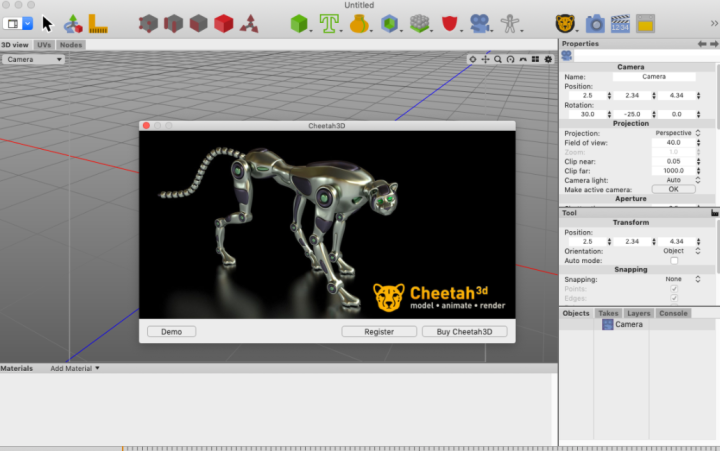Open the character skeleton tools menu
720x451 pixels.
(x=509, y=23)
